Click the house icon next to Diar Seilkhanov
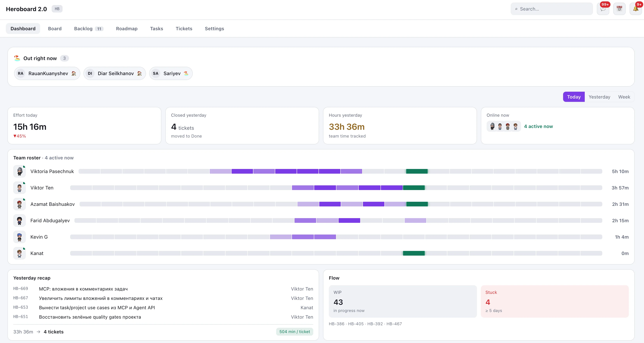 point(140,73)
